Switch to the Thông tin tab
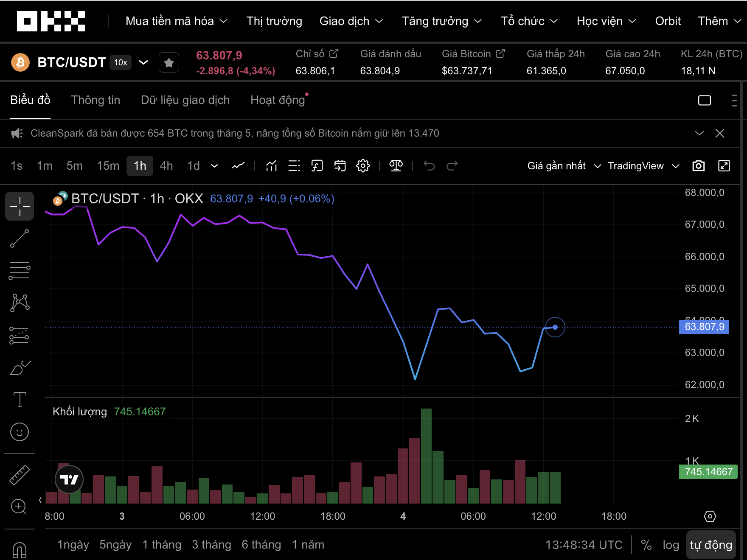This screenshot has width=747, height=560. [x=95, y=100]
